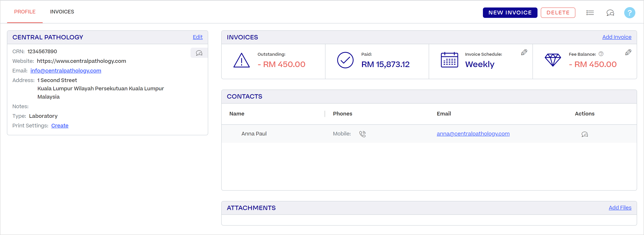Click Create link for Print Settings
The width and height of the screenshot is (644, 235).
point(60,126)
